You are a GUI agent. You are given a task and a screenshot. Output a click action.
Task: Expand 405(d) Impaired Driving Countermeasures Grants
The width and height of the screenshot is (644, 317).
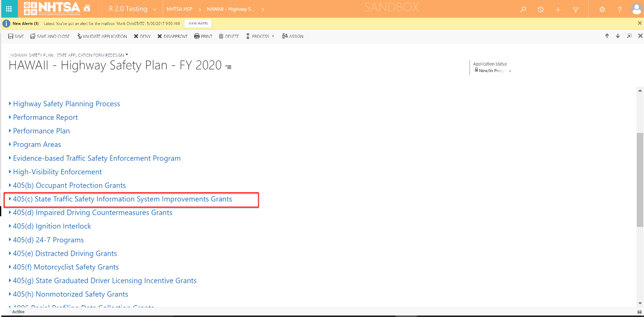[90, 213]
